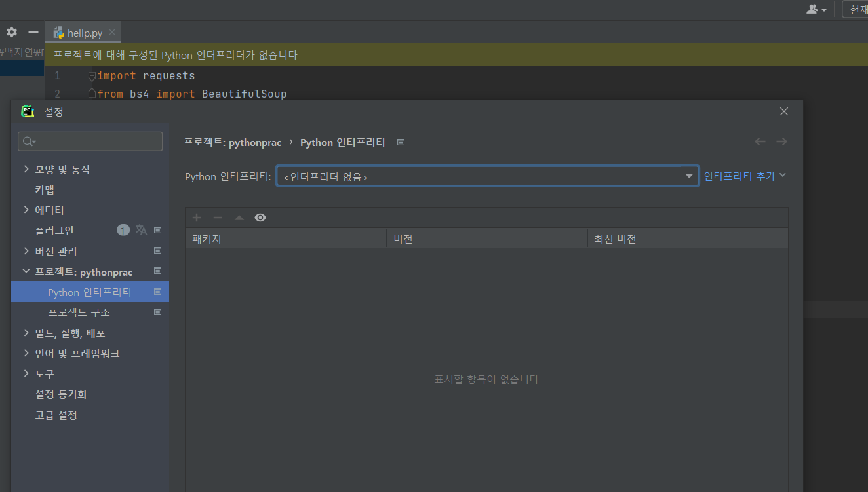Sort by the 버전 column header
The width and height of the screenshot is (868, 492).
pyautogui.click(x=487, y=238)
